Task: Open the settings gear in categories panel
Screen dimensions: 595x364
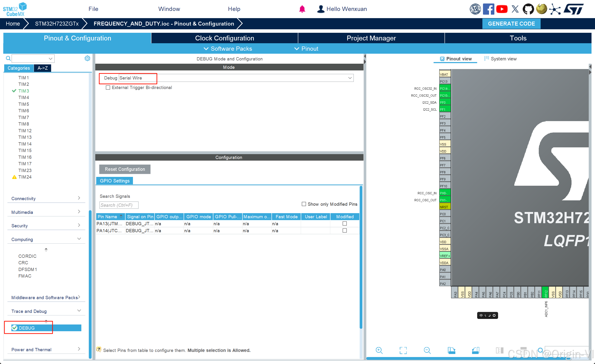Action: tap(87, 58)
